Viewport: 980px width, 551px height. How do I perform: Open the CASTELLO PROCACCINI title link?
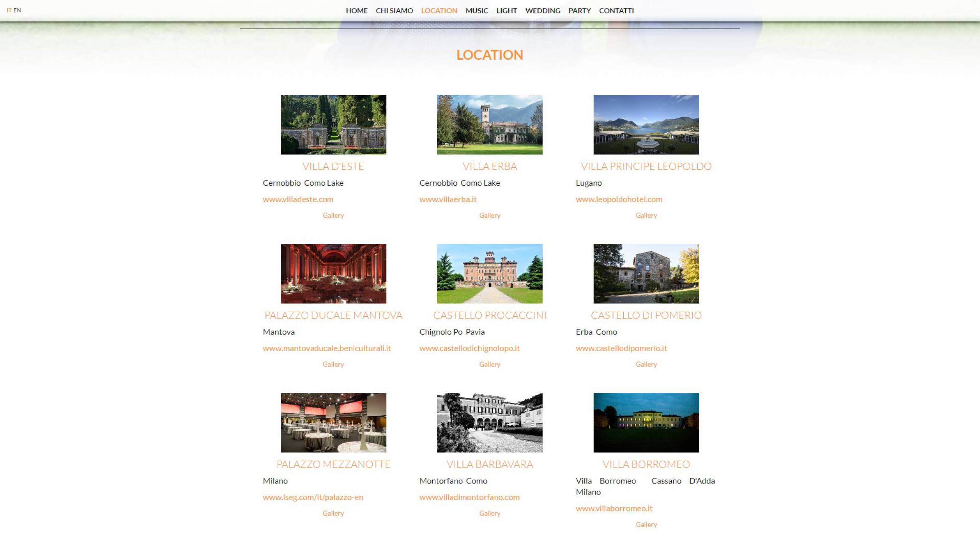click(490, 315)
